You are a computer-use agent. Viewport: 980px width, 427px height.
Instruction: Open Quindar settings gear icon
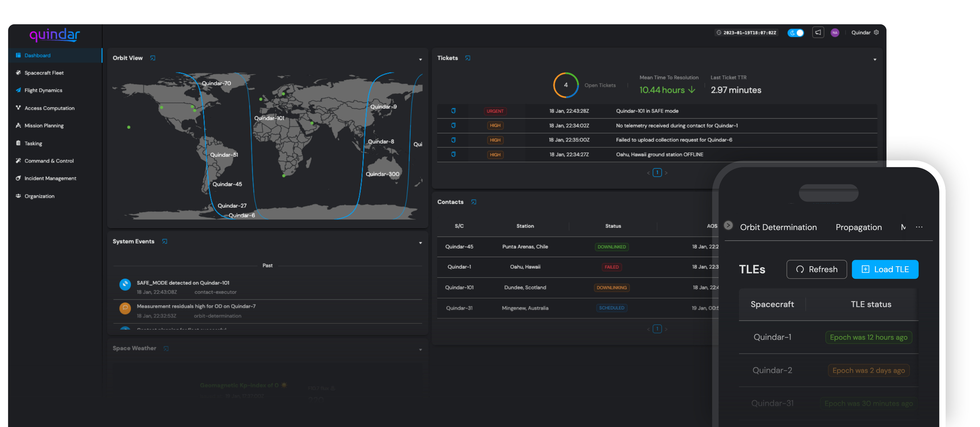[876, 33]
